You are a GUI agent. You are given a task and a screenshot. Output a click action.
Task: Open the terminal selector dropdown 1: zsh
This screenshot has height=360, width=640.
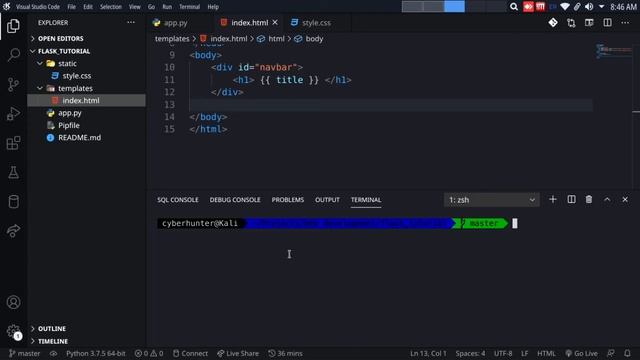point(491,200)
